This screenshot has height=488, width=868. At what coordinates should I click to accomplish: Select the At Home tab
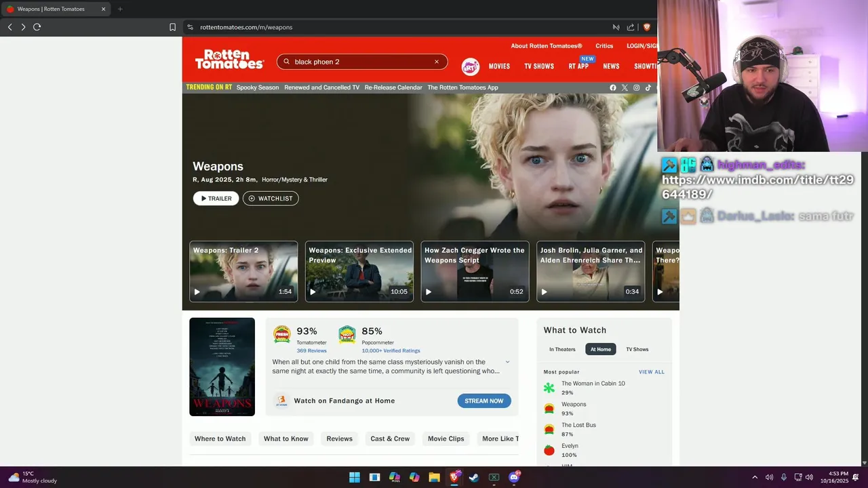[601, 349]
